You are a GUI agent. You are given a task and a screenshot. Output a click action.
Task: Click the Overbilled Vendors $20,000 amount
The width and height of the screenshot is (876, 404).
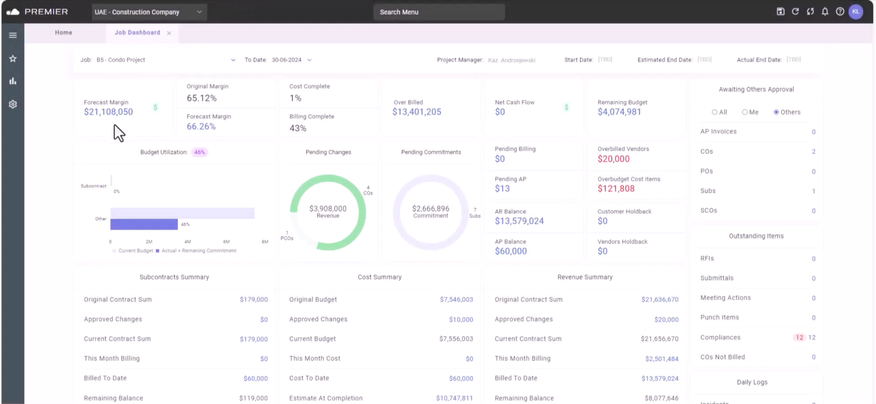(x=613, y=159)
